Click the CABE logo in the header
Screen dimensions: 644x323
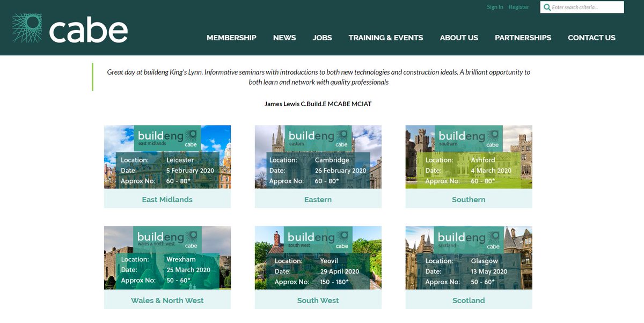[70, 30]
